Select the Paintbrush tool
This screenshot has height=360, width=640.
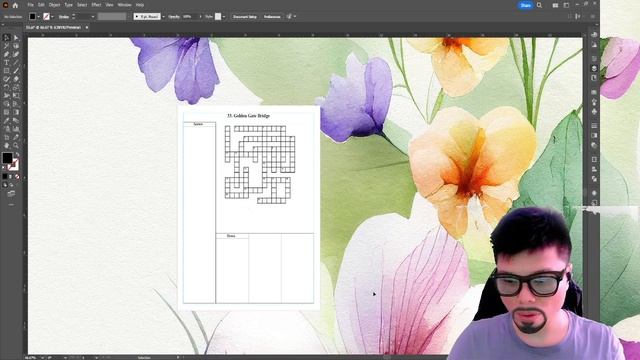click(16, 71)
